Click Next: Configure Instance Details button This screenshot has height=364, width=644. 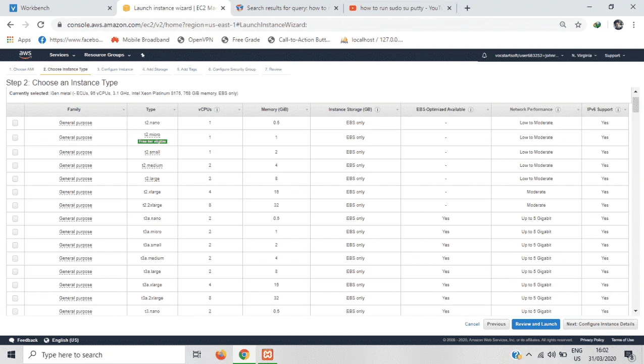pyautogui.click(x=600, y=324)
